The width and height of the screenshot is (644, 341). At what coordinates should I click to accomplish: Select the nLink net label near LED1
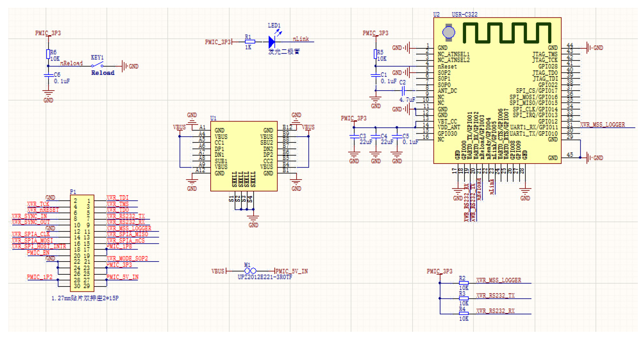301,39
